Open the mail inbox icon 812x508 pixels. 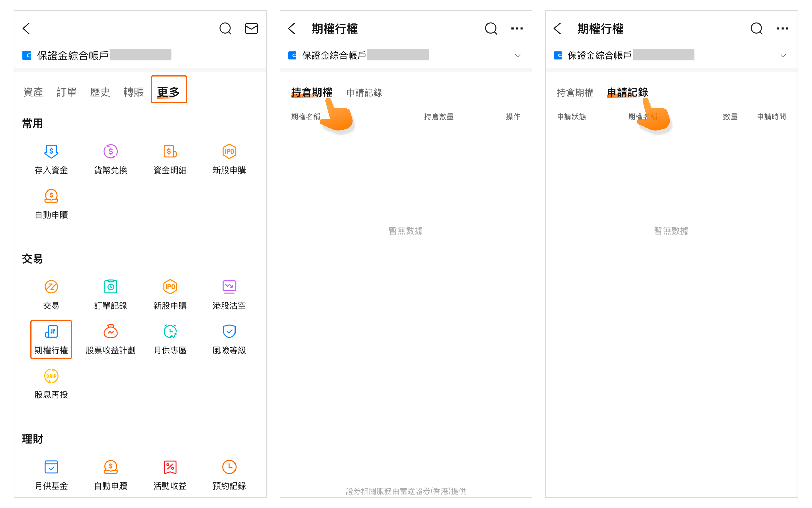[x=251, y=29]
